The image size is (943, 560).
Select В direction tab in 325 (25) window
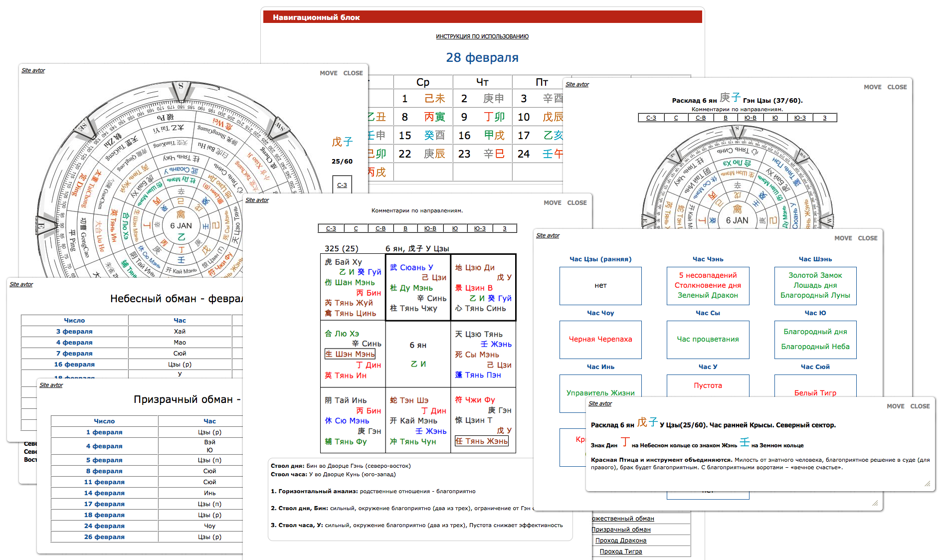pyautogui.click(x=405, y=228)
